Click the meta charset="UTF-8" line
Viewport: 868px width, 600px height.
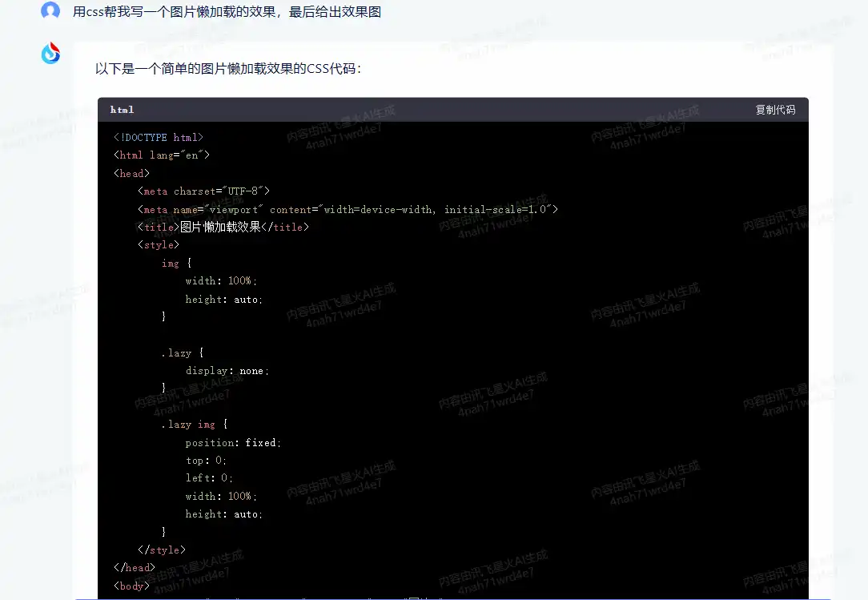203,191
